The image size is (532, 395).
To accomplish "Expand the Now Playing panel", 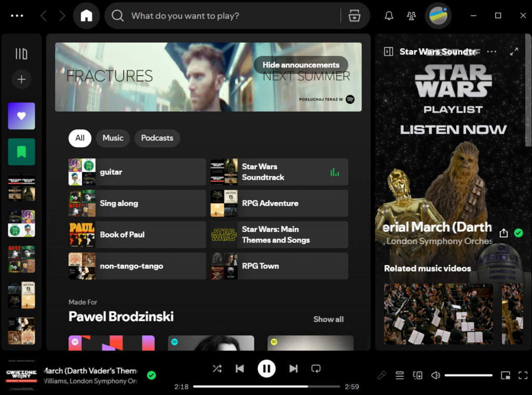I will (x=513, y=51).
